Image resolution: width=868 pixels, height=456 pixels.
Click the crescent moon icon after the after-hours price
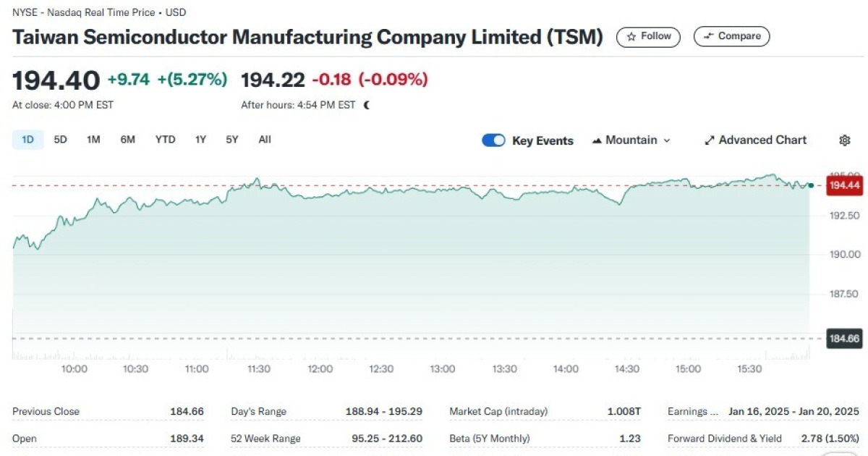pos(367,104)
